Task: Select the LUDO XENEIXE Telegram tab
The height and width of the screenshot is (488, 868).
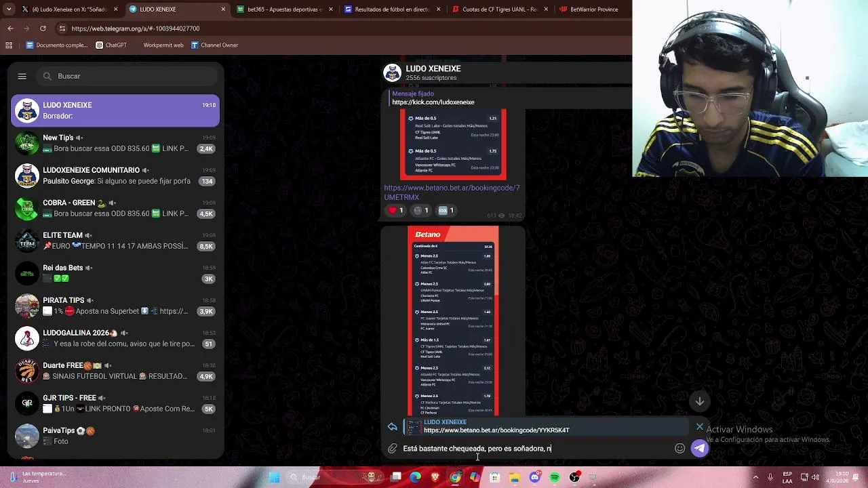Action: click(x=176, y=9)
